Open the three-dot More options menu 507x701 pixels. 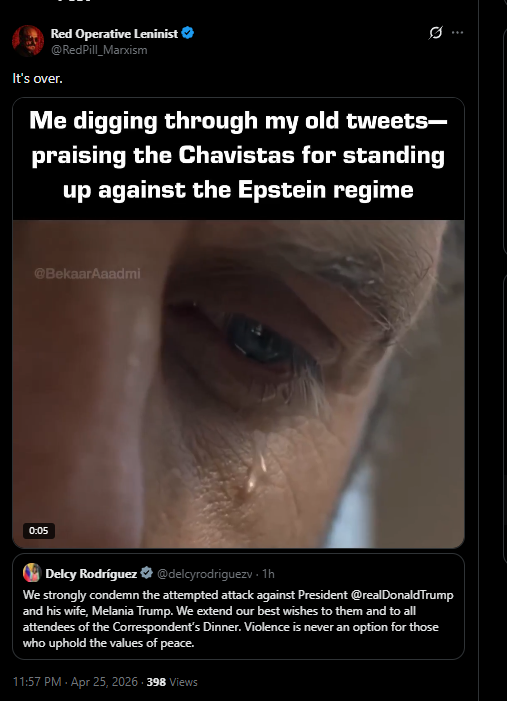pos(457,33)
